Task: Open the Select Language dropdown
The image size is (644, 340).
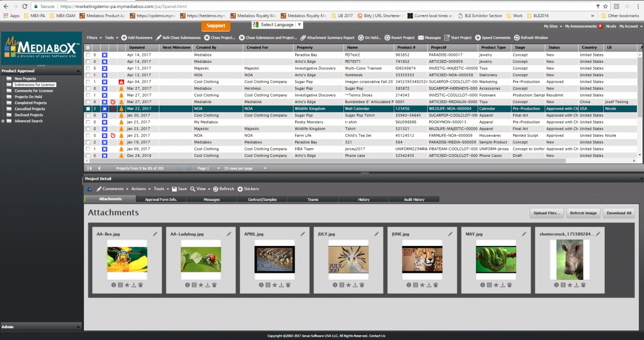Action: [x=277, y=25]
